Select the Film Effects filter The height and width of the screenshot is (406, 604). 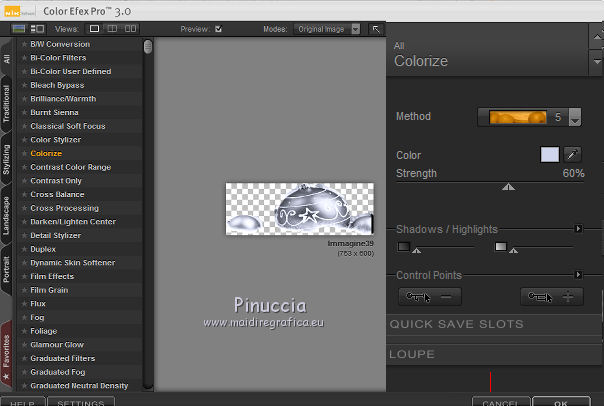52,277
